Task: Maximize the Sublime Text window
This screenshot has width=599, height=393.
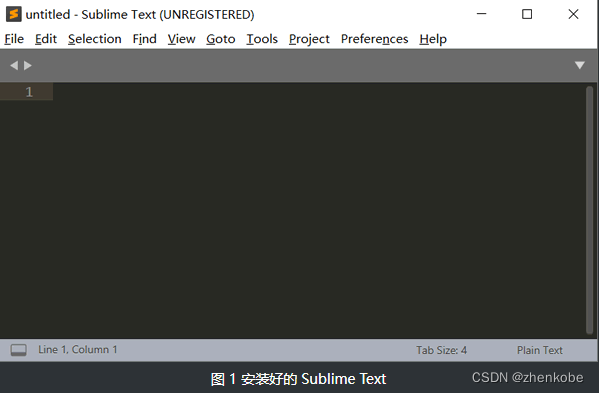Action: pos(527,14)
